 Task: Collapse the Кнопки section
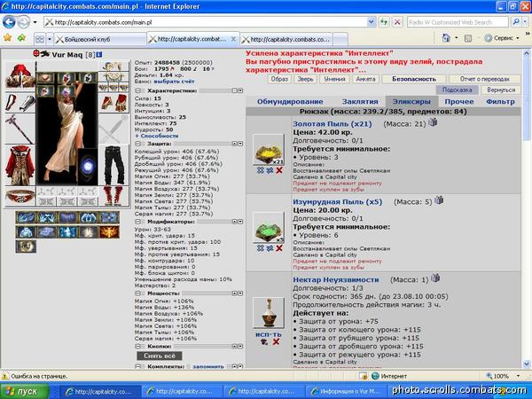coord(137,347)
